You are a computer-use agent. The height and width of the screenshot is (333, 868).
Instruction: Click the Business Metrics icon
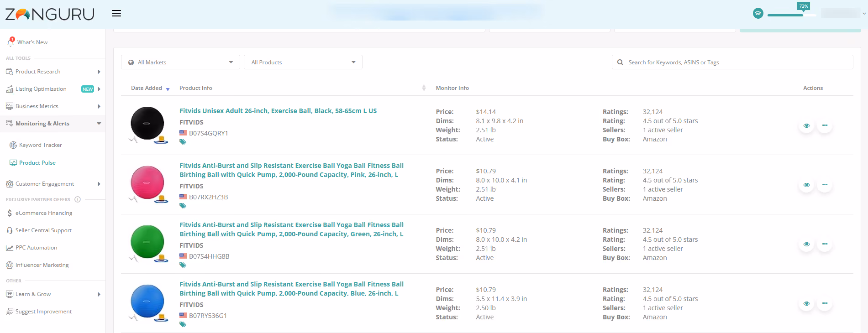tap(10, 106)
